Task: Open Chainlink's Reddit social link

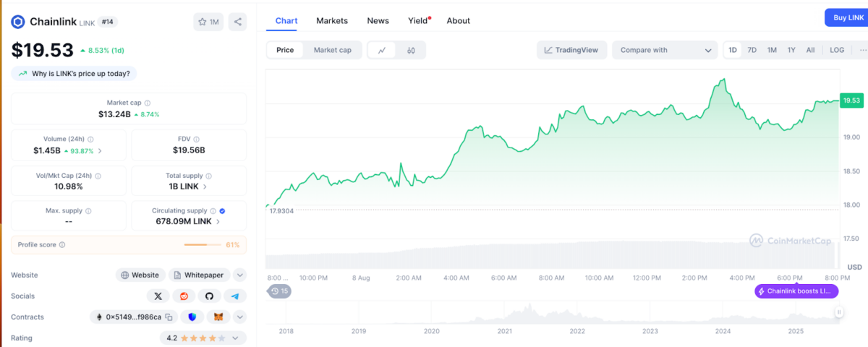Action: 184,296
